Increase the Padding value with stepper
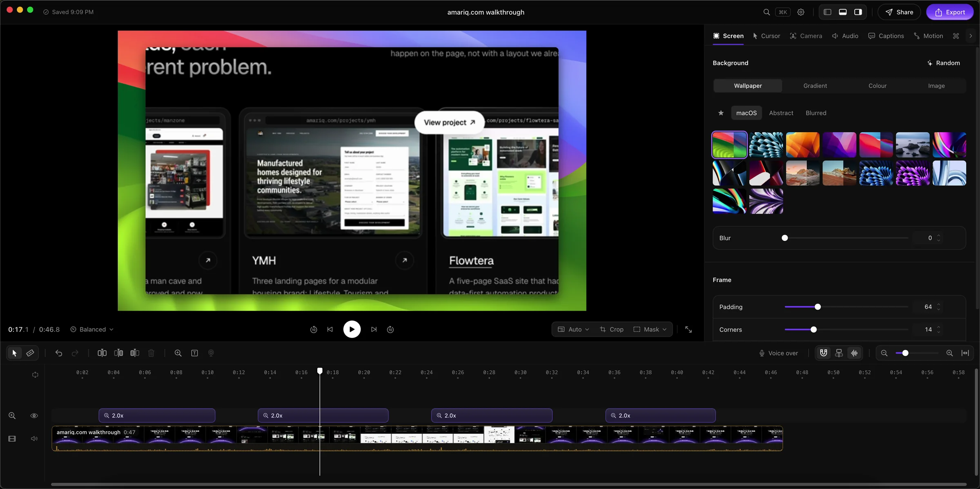The image size is (980, 489). pos(939,305)
